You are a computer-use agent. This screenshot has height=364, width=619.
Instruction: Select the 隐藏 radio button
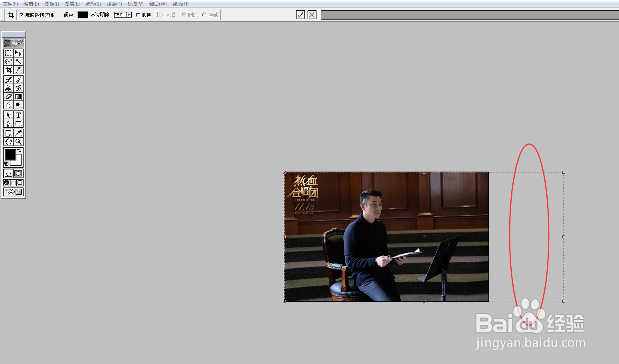coord(204,15)
